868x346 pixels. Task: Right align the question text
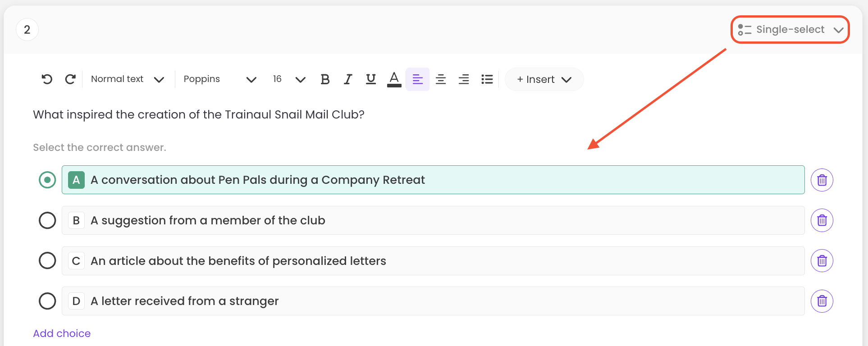[464, 79]
